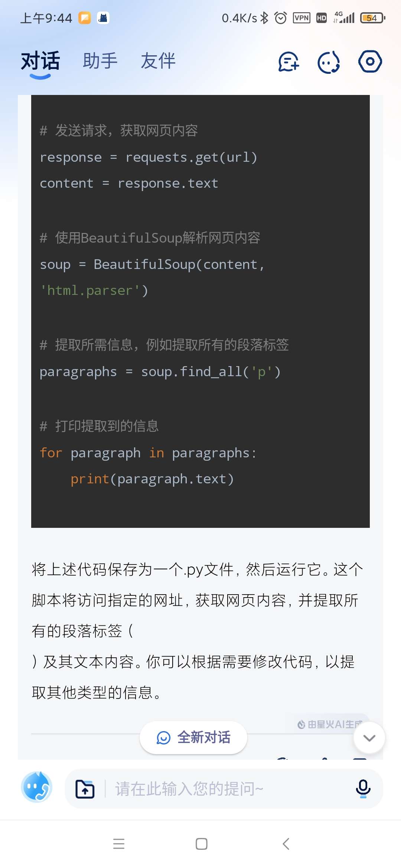Tap the Python code block
The height and width of the screenshot is (868, 401).
coord(200,311)
